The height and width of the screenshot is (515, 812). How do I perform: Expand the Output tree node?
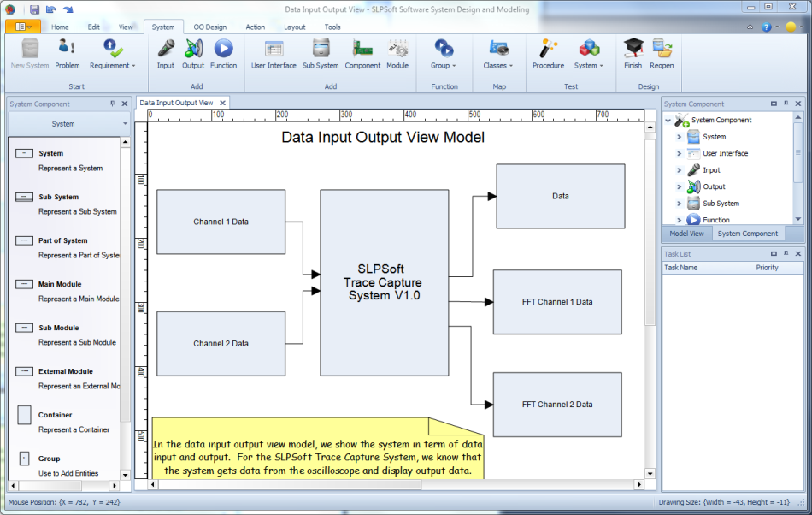[x=679, y=186]
